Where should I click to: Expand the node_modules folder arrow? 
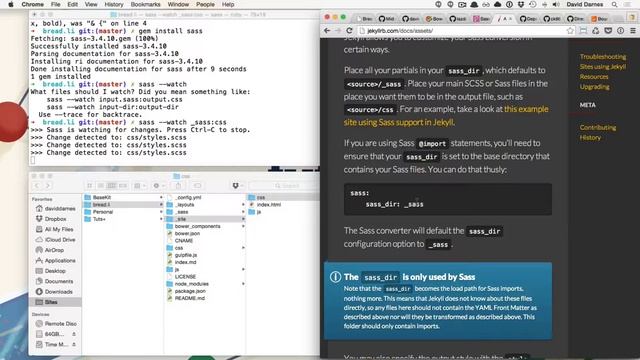click(243, 284)
